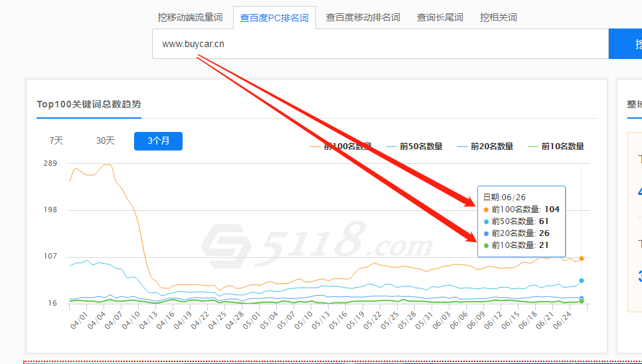Screen dimensions: 642x364
Task: Click the 前10名数量: 21 tooltip row
Action: [516, 245]
